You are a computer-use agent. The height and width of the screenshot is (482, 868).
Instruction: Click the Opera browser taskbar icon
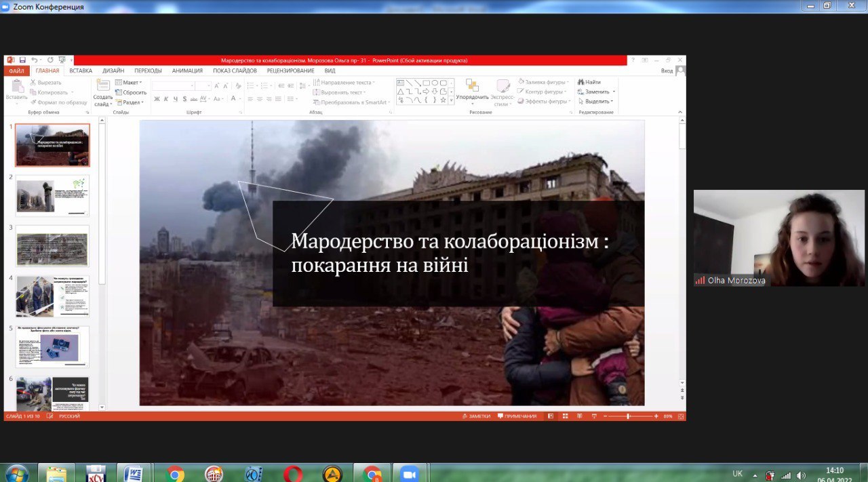(293, 473)
